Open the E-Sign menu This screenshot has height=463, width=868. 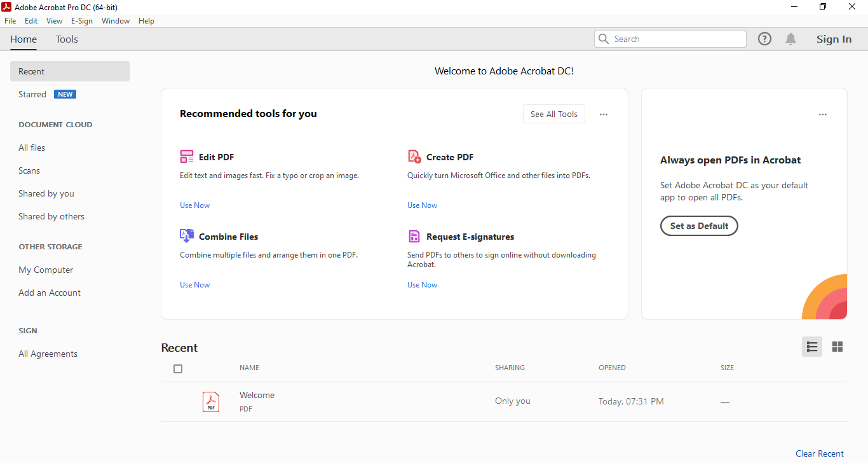82,21
